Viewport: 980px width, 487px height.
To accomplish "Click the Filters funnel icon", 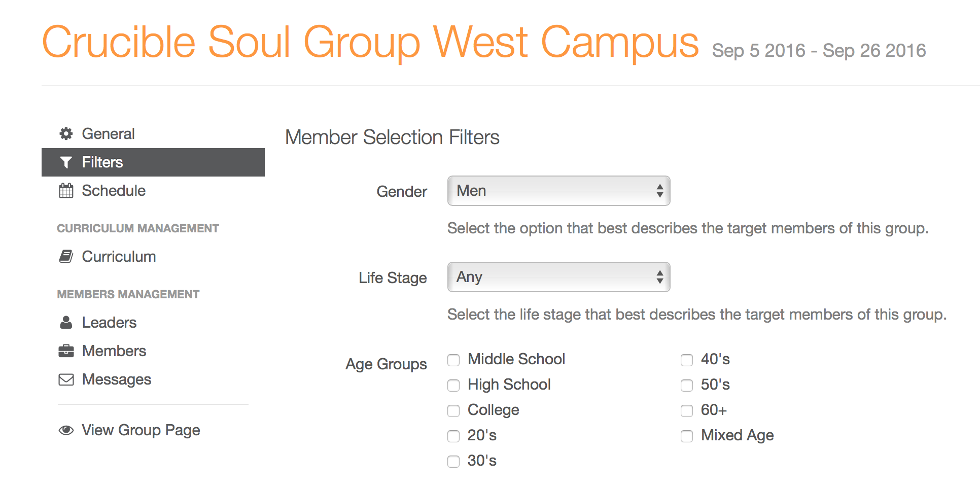I will (66, 162).
